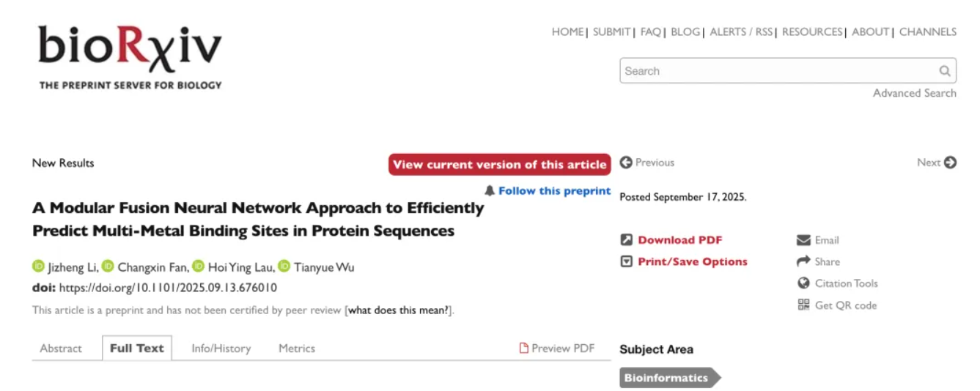Click the Download PDF icon
Image resolution: width=980 pixels, height=391 pixels.
(x=627, y=240)
